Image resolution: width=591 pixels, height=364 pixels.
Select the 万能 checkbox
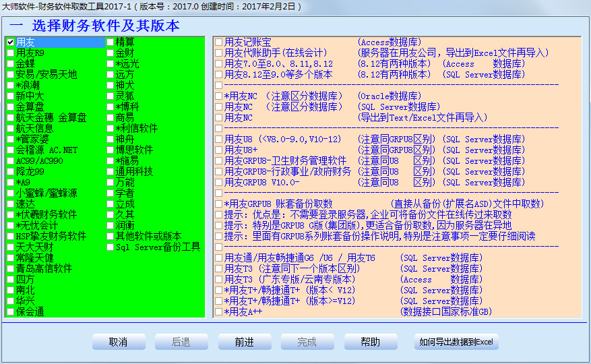110,183
